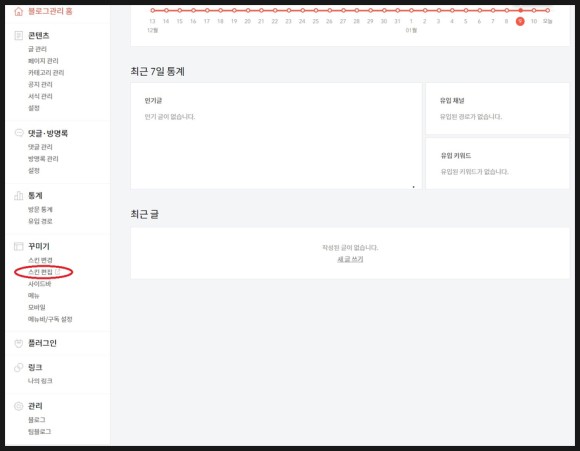Open 카테고리 관리
Viewport: 580px width, 451px height.
[46, 73]
